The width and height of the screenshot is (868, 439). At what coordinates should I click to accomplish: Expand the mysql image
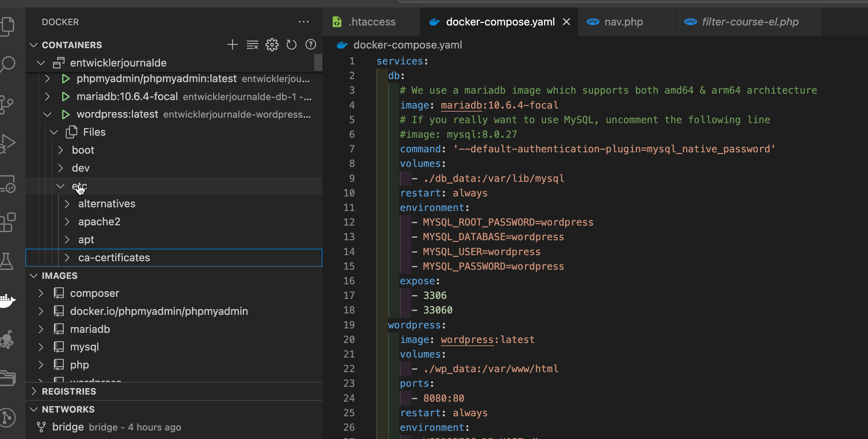pyautogui.click(x=41, y=347)
